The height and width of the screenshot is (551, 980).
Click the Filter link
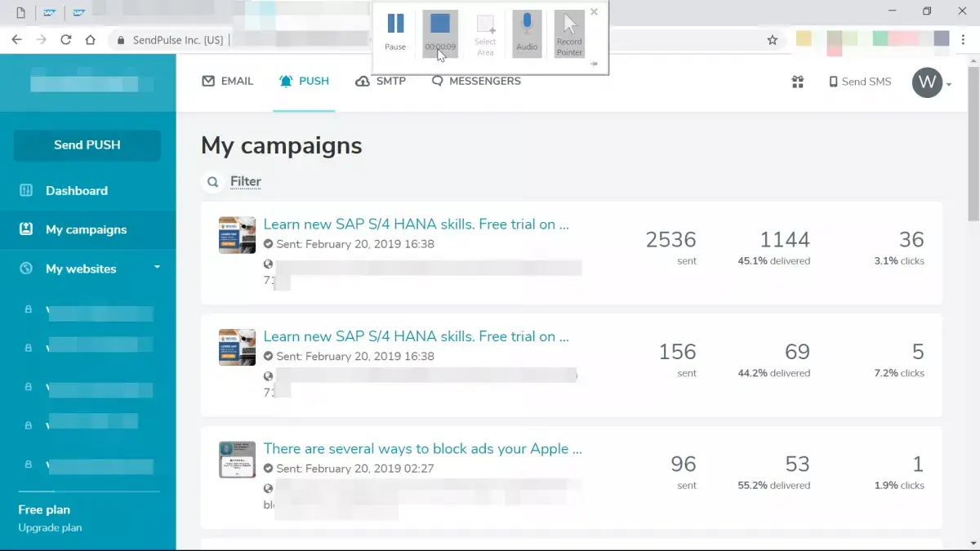point(246,181)
